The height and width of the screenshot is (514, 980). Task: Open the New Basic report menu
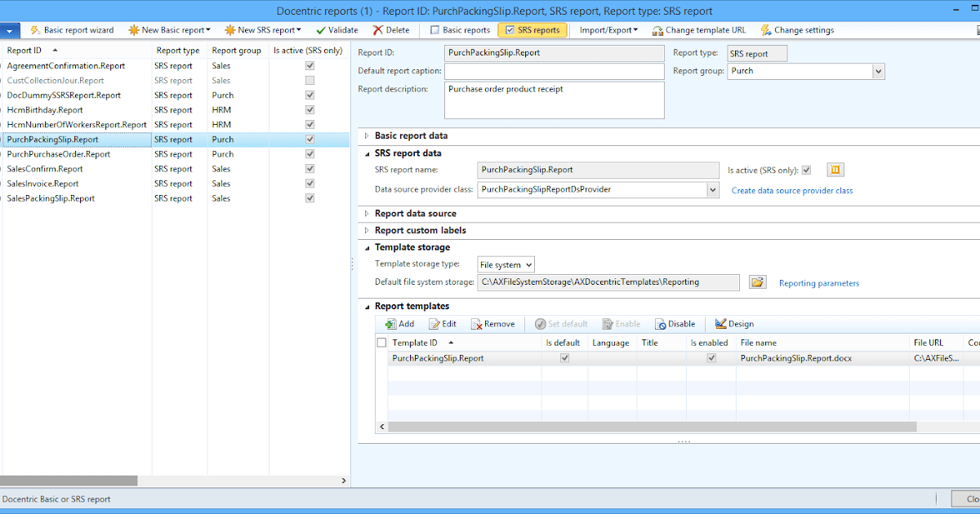pos(169,30)
